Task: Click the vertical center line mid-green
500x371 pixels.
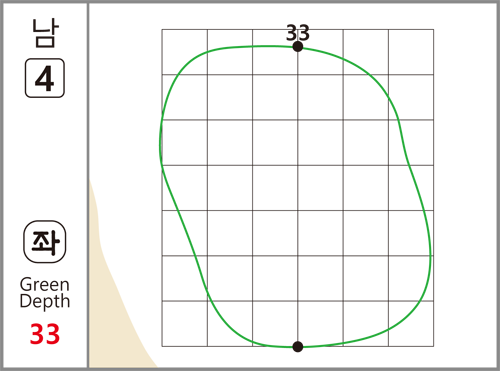Action: [298, 197]
